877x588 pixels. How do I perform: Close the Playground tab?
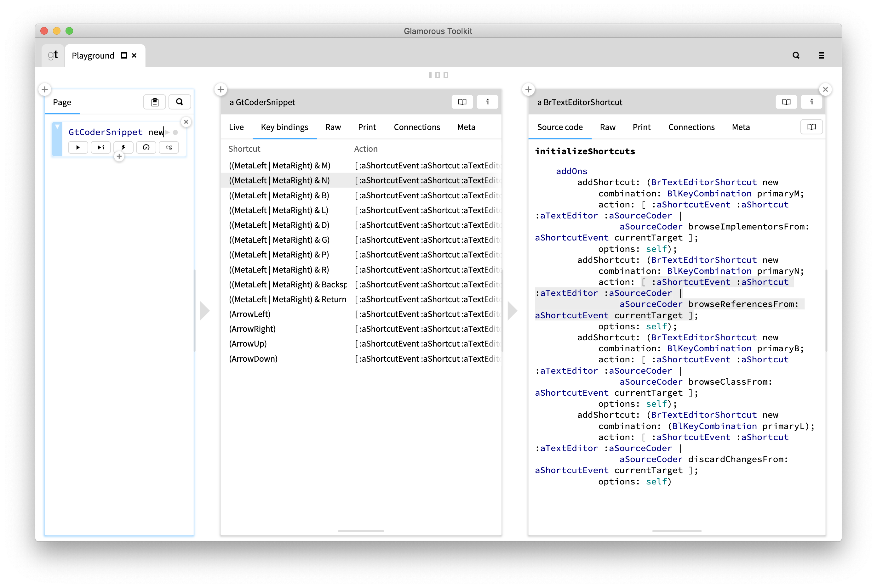134,55
